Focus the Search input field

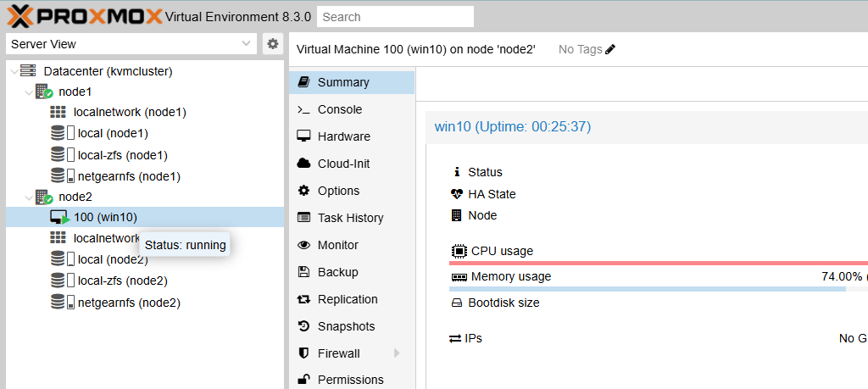tap(395, 17)
